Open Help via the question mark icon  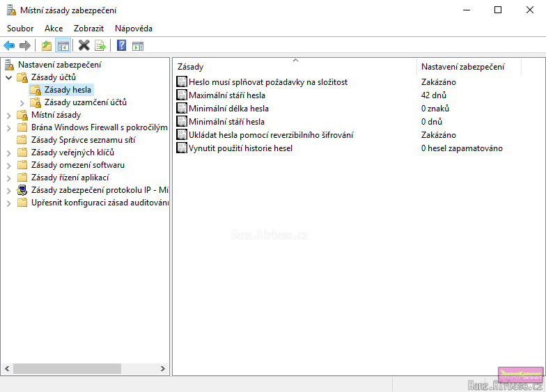click(x=121, y=45)
